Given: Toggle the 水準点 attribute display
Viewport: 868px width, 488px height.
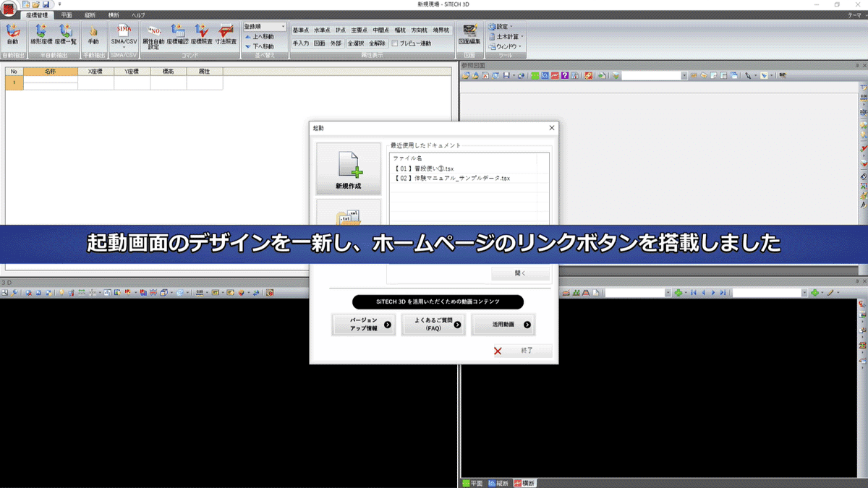Looking at the screenshot, I should (322, 30).
